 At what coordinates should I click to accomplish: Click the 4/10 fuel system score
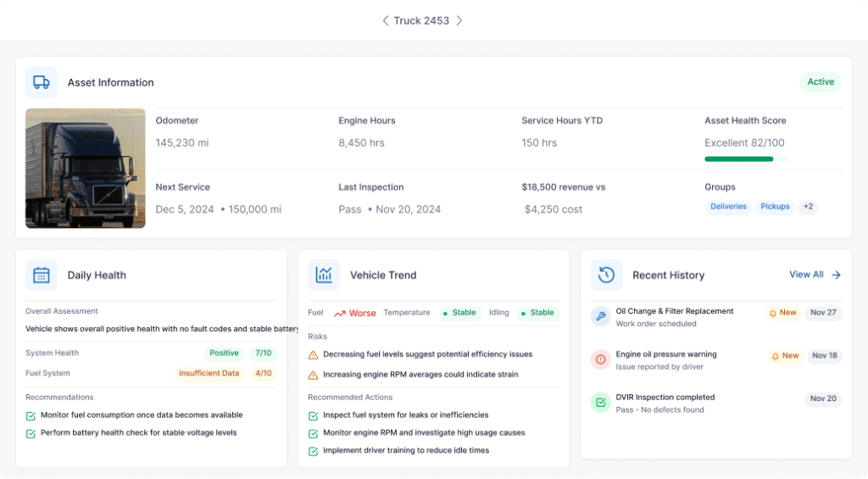click(x=264, y=373)
